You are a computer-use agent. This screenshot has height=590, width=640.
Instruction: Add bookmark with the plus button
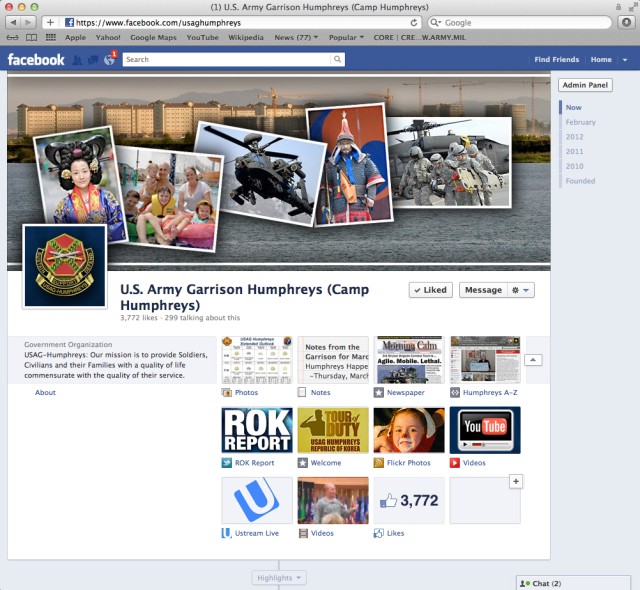(x=50, y=22)
